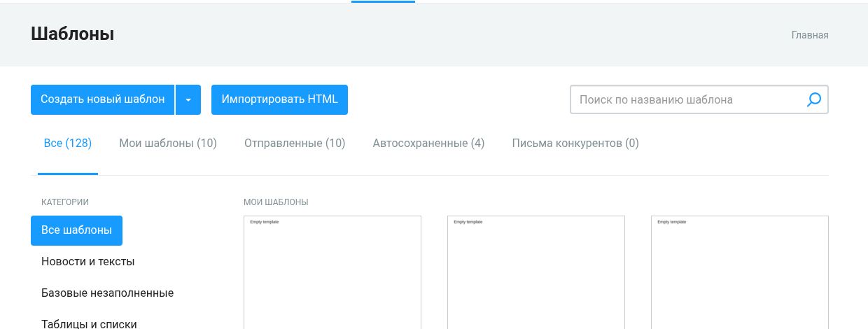Viewport: 868px width, 329px height.
Task: Click the magnifier search icon
Action: tap(814, 100)
